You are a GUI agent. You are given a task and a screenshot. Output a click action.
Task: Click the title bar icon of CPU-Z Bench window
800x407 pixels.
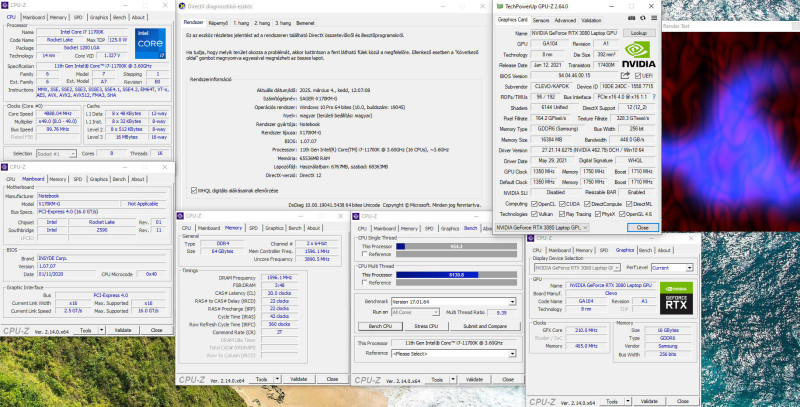(357, 216)
